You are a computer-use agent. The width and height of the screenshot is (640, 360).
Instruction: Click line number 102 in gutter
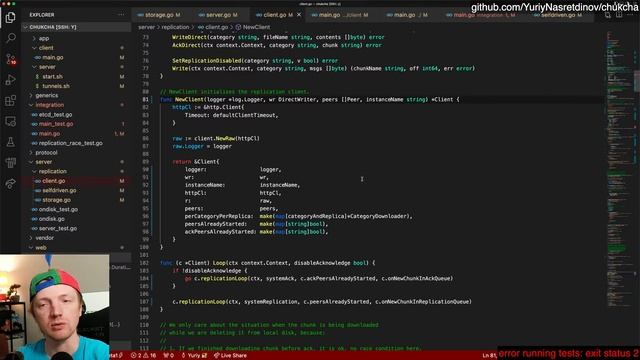(x=144, y=263)
